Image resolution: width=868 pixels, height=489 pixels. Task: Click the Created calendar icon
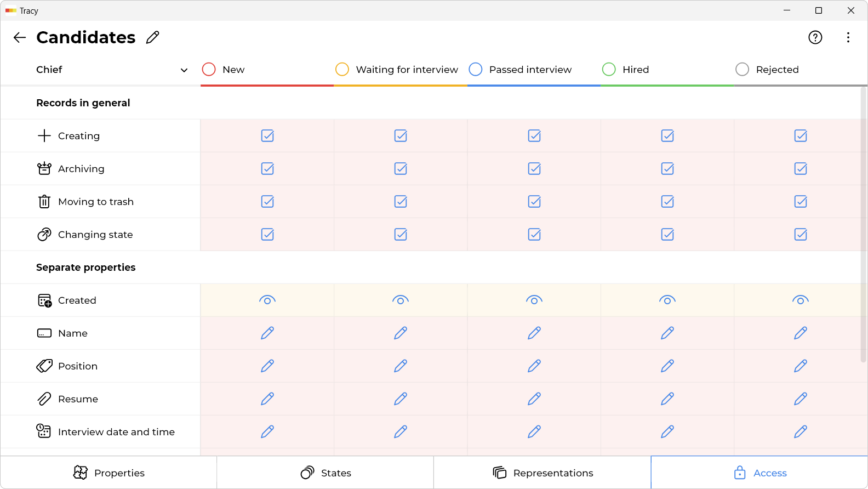point(44,300)
